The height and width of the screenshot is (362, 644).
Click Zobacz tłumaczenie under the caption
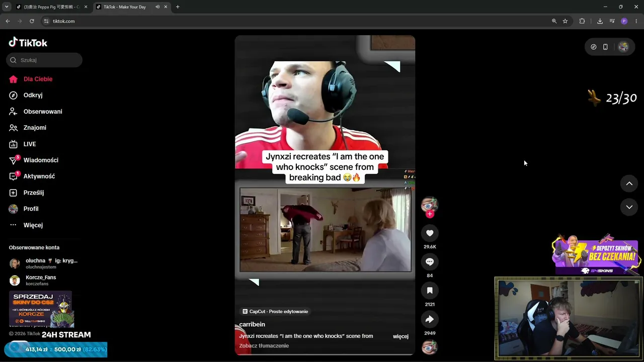[264, 346]
